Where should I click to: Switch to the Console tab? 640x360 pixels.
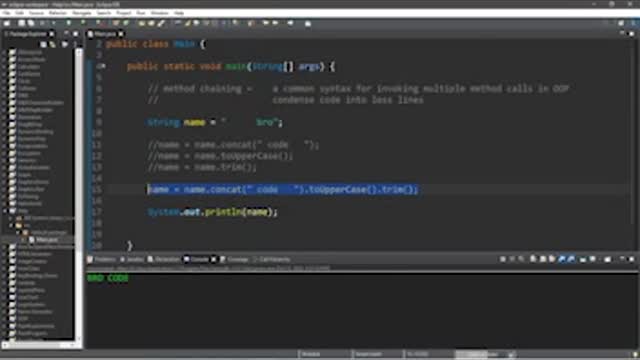[196, 259]
